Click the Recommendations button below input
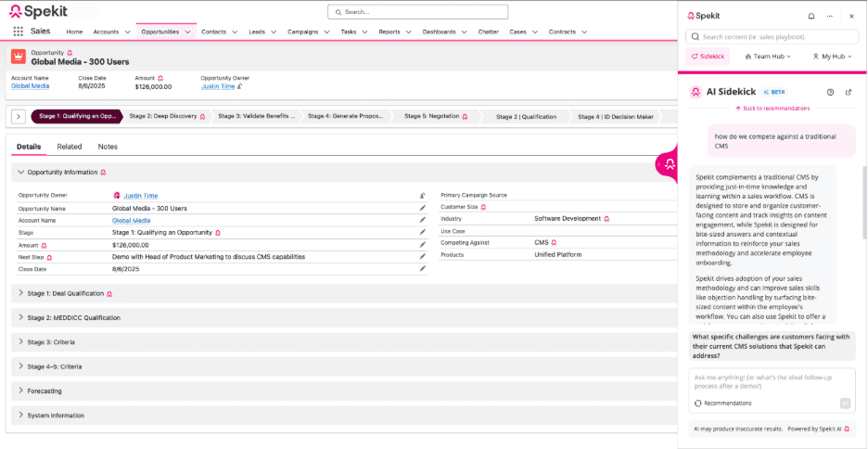This screenshot has height=449, width=868. pyautogui.click(x=723, y=403)
